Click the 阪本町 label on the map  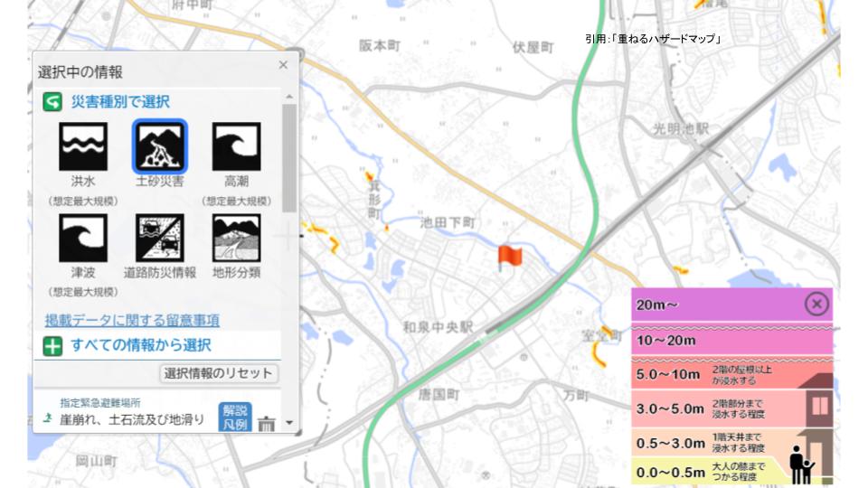(x=380, y=46)
